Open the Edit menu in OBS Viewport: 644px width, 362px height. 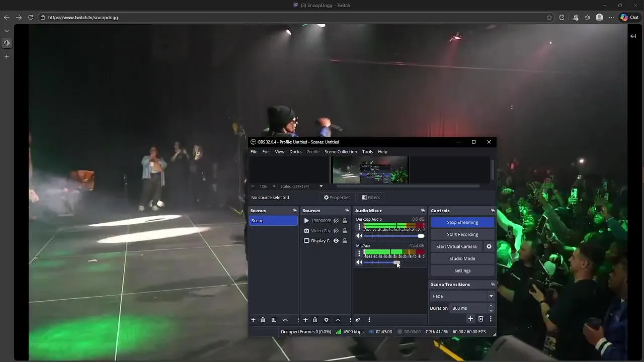point(266,152)
